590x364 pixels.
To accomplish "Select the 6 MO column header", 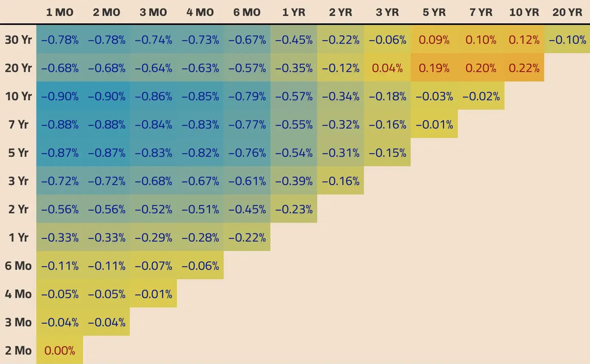I will pos(247,13).
